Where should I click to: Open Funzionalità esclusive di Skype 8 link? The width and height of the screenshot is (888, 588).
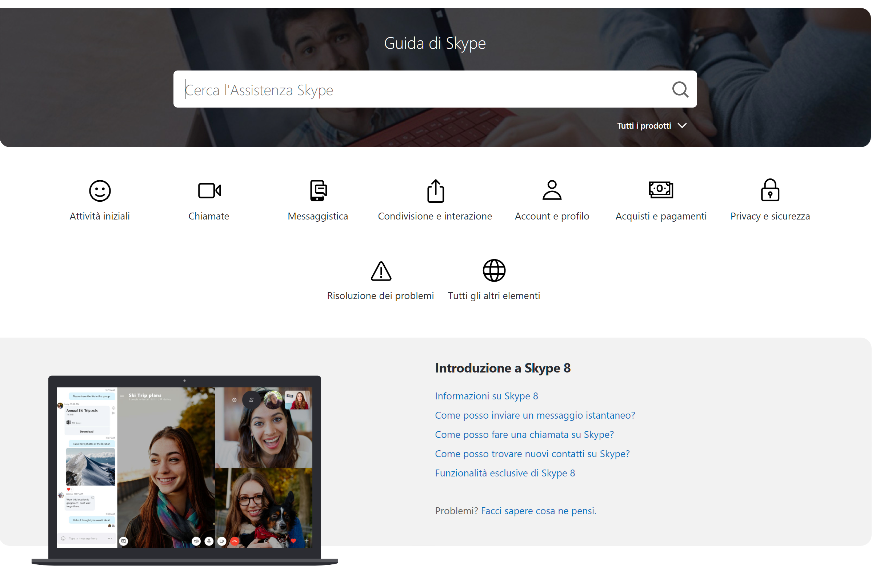coord(505,473)
